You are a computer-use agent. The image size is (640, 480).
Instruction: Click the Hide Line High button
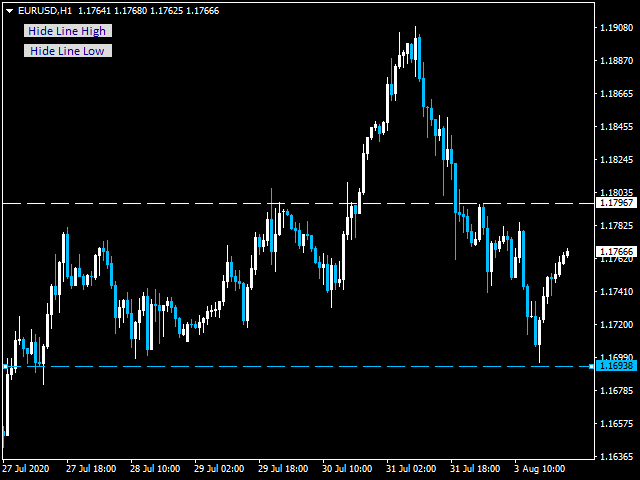coord(68,31)
